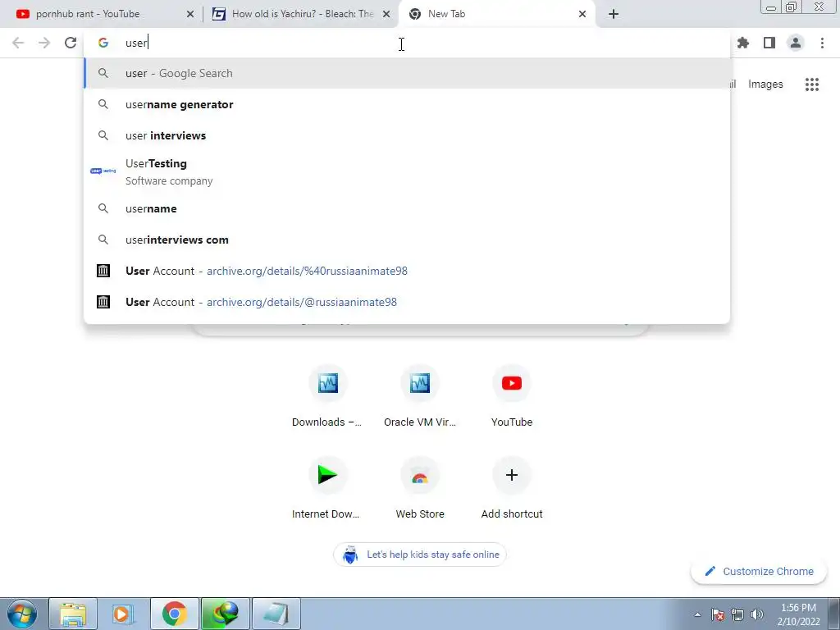This screenshot has width=840, height=630.
Task: Open Google Images link
Action: click(765, 84)
